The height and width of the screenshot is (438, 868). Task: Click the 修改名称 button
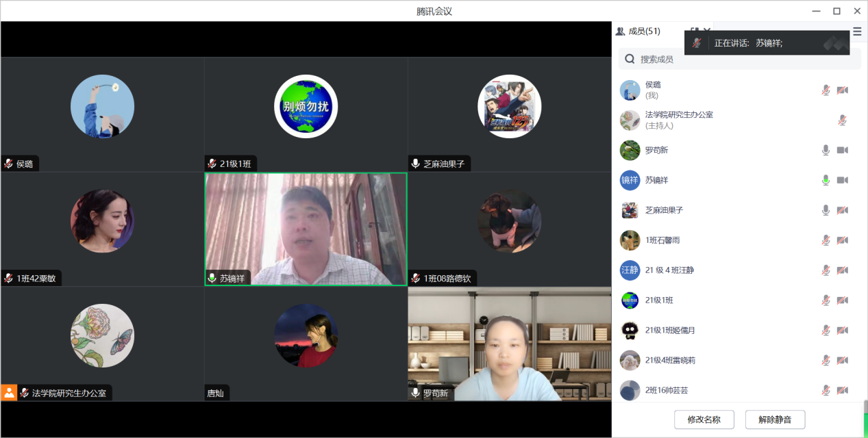click(x=704, y=420)
